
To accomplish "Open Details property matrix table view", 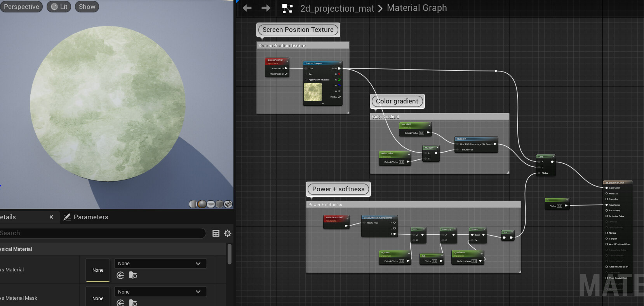I will 216,233.
